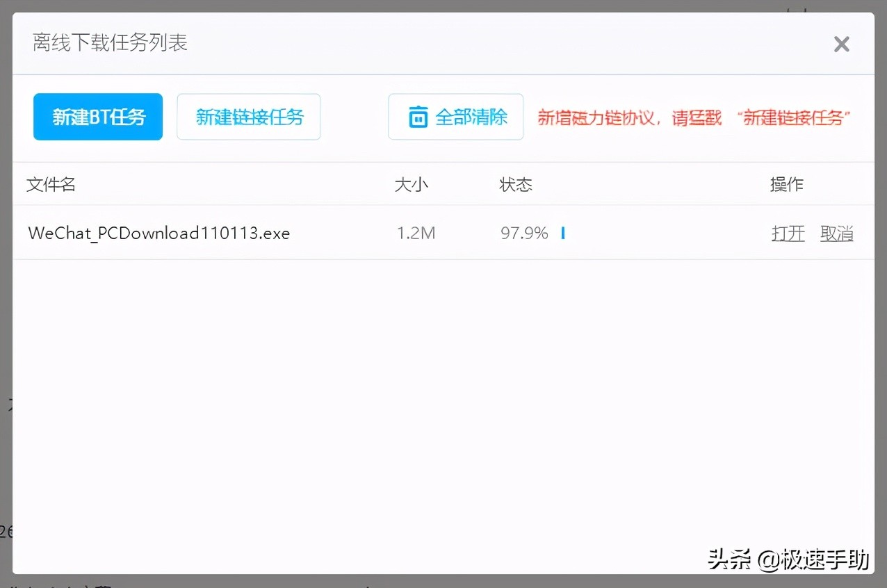The width and height of the screenshot is (887, 588).
Task: Cancel the WeChat download with 取消
Action: (x=836, y=234)
